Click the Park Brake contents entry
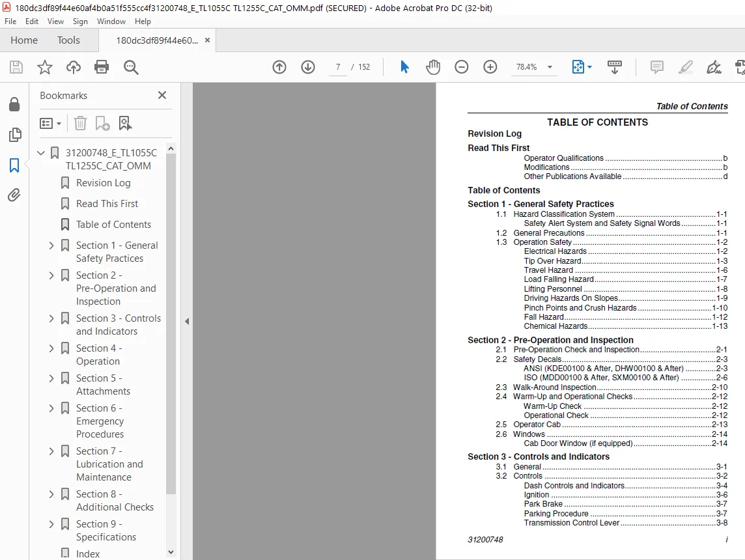745x560 pixels. coord(625,503)
